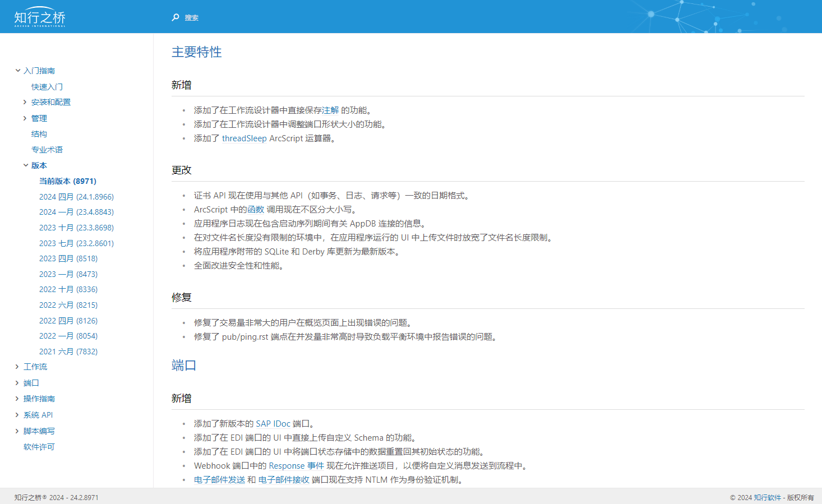The image size is (822, 504).
Task: Open 2023 七月 (23.2.8601) release notes
Action: tap(76, 243)
